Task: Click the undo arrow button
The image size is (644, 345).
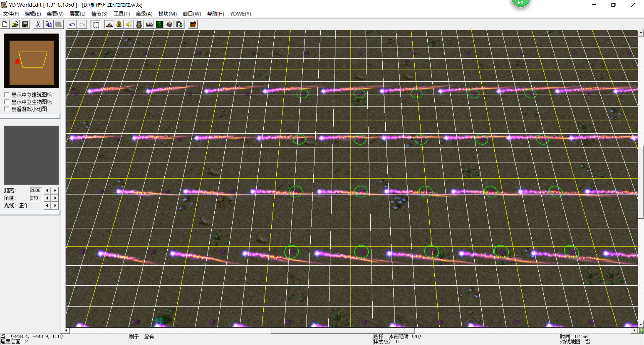Action: coord(72,24)
